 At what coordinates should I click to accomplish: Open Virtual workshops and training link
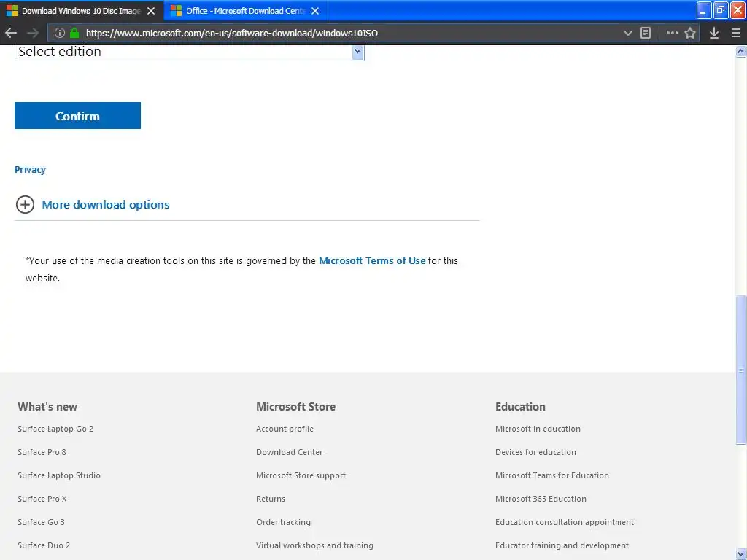[315, 545]
